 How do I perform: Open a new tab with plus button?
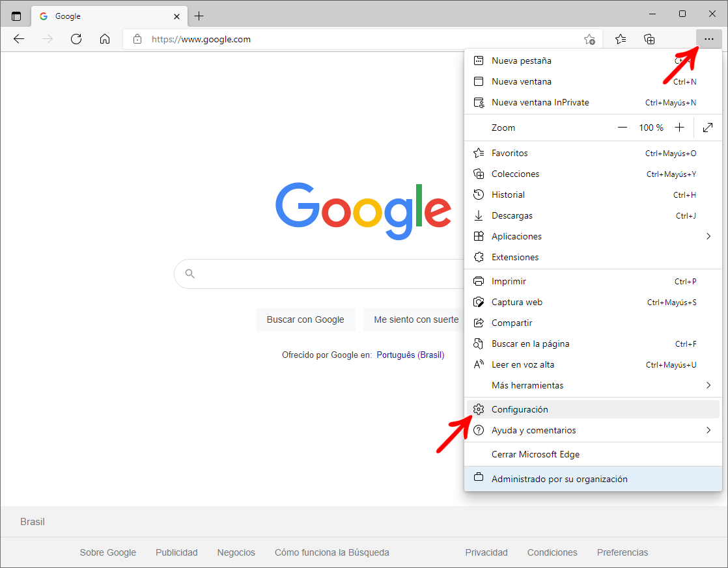click(199, 16)
